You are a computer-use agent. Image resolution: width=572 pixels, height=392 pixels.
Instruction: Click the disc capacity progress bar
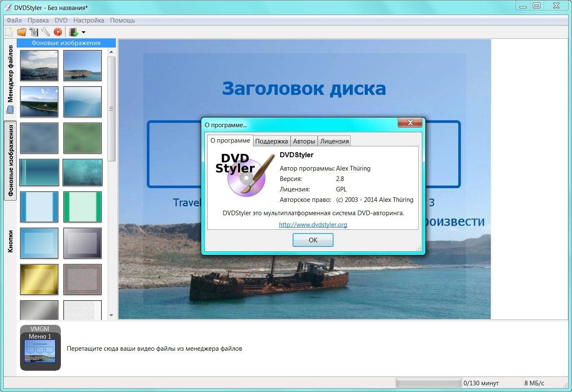[429, 383]
